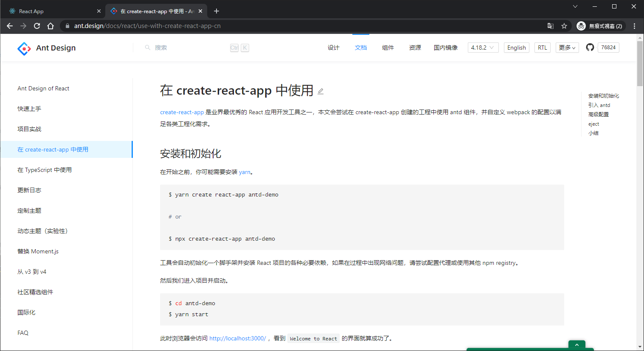
Task: Click the browser forward arrow
Action: [23, 26]
